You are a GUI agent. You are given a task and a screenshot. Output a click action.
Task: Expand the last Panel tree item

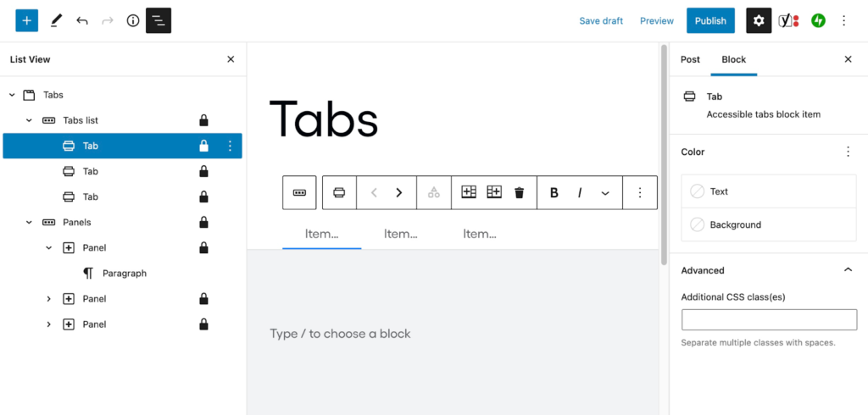click(x=48, y=324)
